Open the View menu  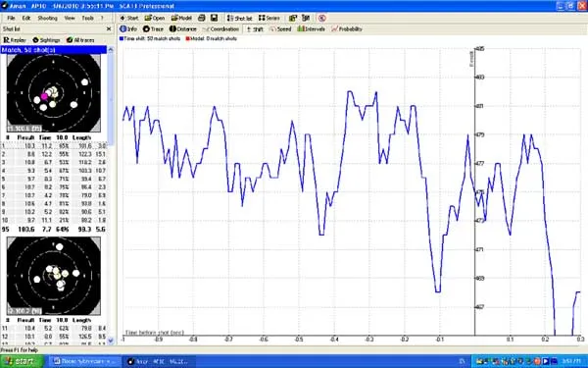pyautogui.click(x=70, y=18)
